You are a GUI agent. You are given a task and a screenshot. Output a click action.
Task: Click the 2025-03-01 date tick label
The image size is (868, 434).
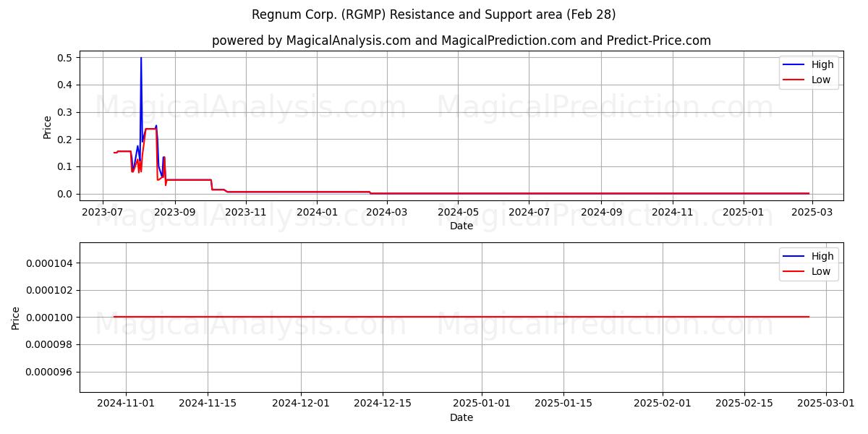tap(826, 404)
